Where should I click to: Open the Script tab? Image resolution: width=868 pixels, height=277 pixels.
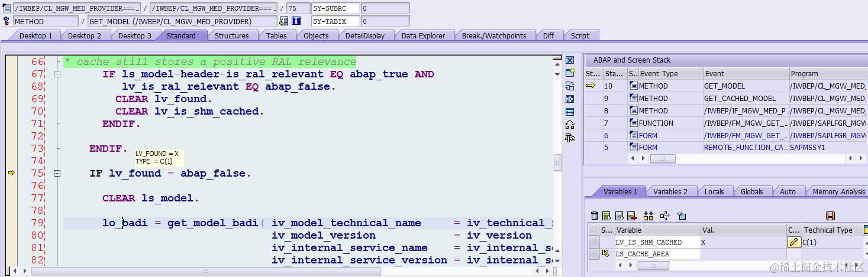pos(580,35)
